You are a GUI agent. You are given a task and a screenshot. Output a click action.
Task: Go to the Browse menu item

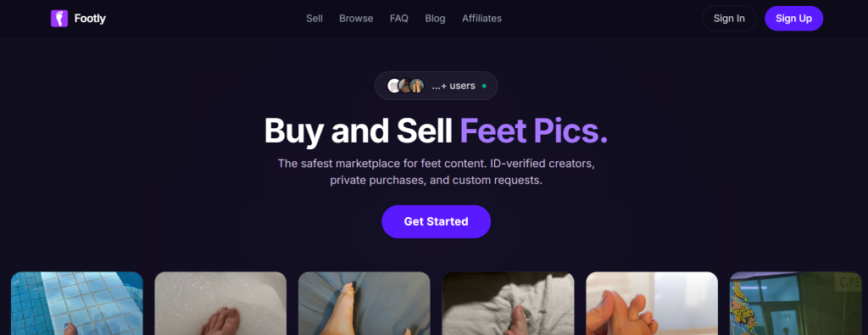tap(356, 19)
